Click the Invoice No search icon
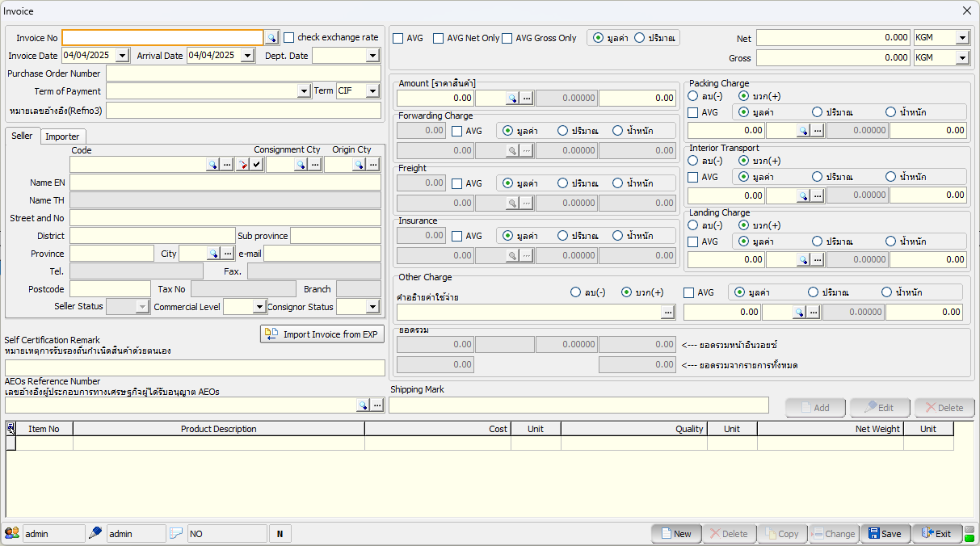This screenshot has height=546, width=980. click(x=271, y=38)
